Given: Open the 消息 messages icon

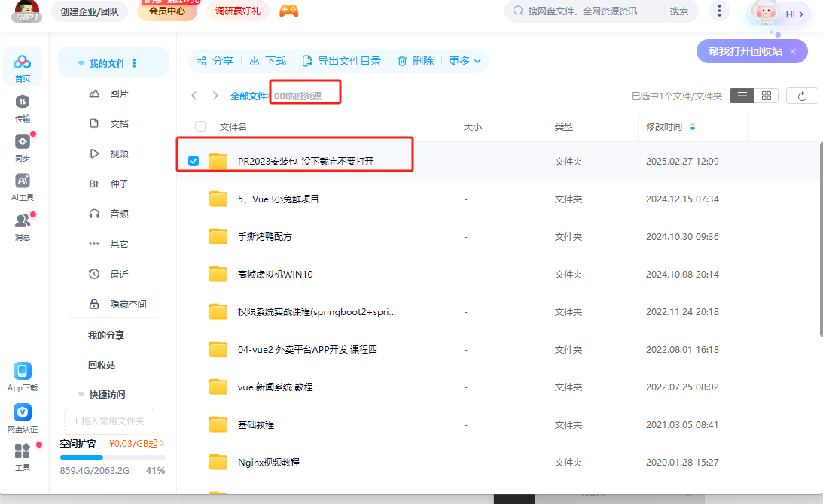Looking at the screenshot, I should click(x=23, y=221).
